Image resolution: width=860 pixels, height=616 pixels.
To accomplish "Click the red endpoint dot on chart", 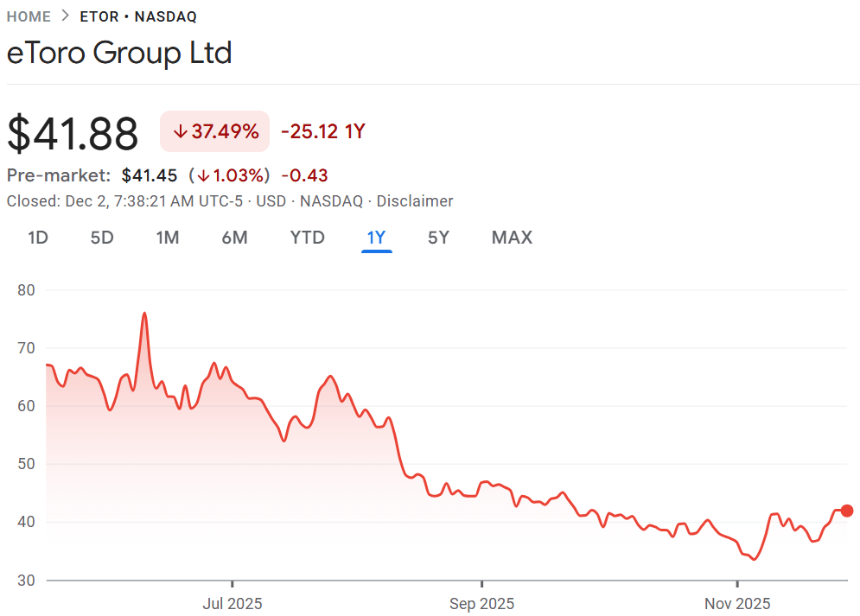I will point(847,511).
